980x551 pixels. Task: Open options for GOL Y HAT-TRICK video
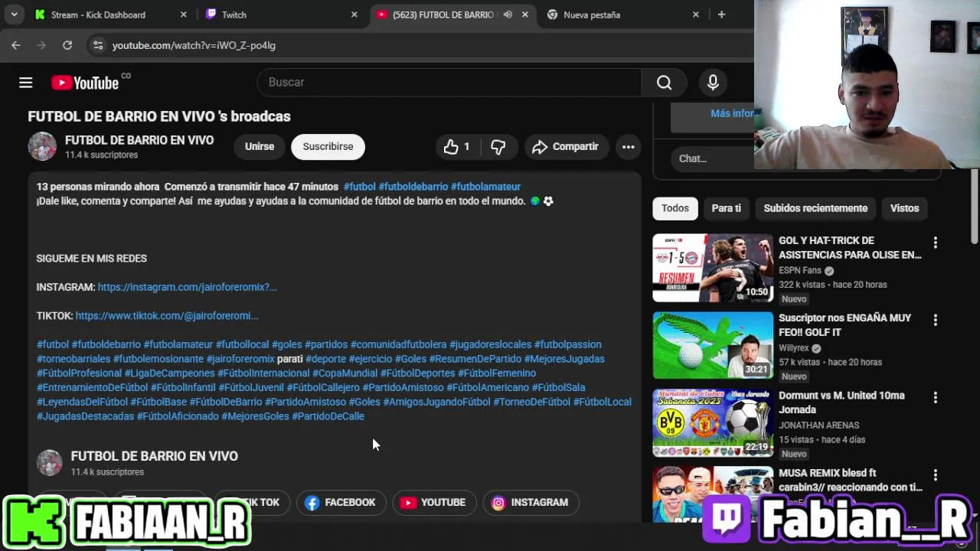pos(935,243)
